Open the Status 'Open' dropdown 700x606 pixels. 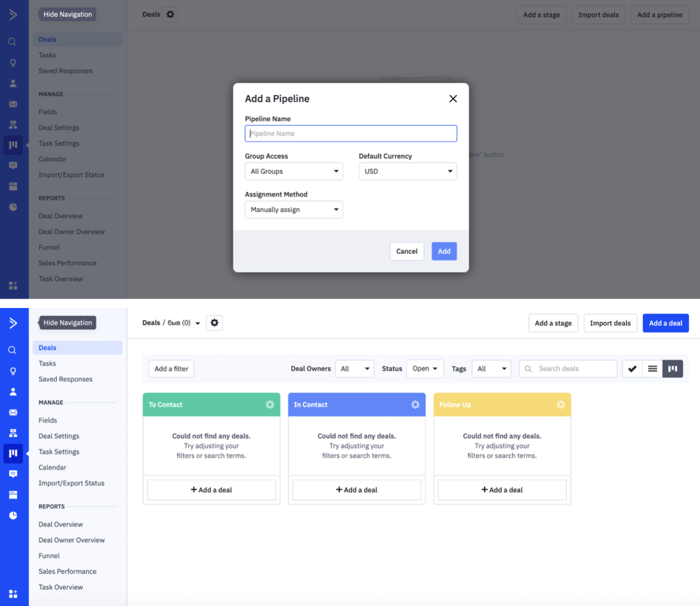tap(425, 369)
